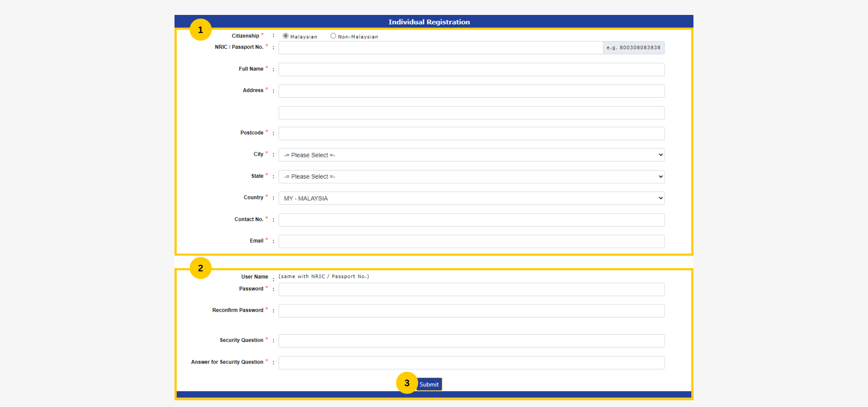Click the Contact No. input field

pos(471,220)
